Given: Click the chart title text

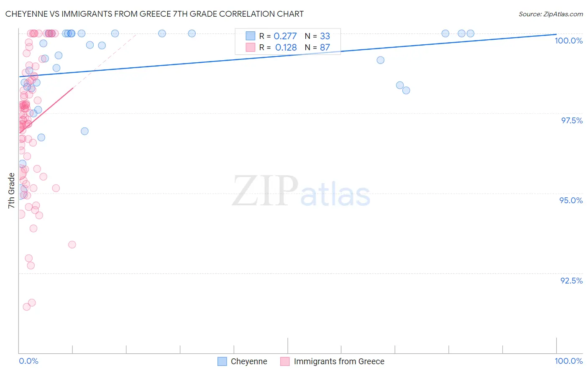Looking at the screenshot, I should (154, 14).
